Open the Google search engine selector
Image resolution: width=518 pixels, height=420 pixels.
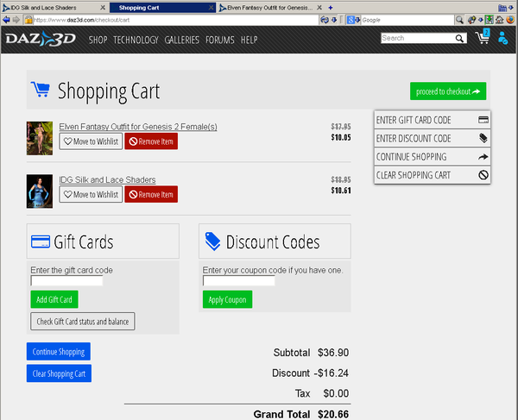tap(353, 20)
